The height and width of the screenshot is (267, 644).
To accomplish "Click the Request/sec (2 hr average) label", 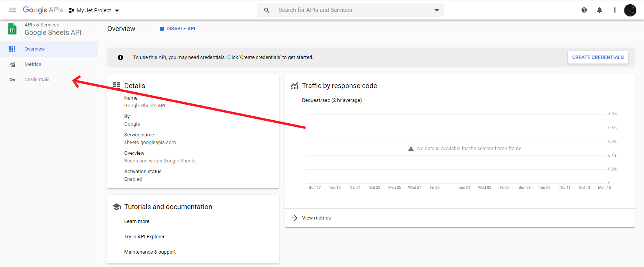I will [332, 100].
